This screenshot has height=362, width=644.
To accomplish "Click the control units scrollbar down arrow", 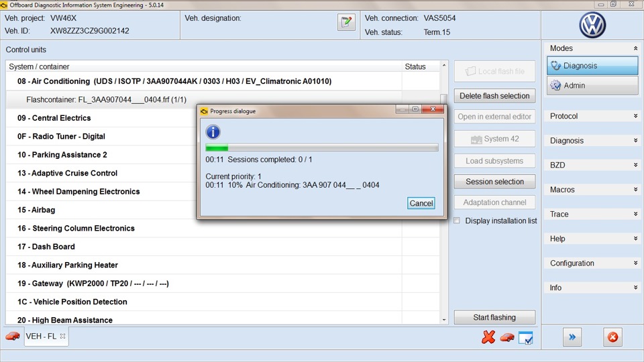I will tap(443, 320).
